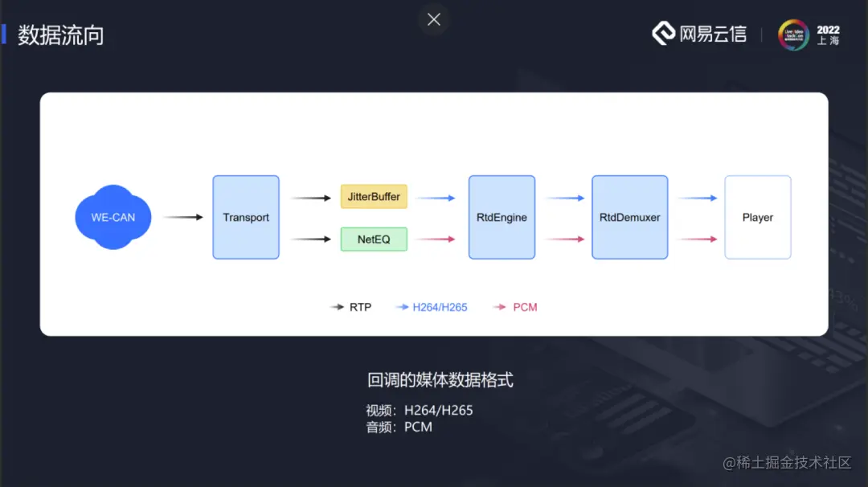Select the Transport block in the diagram
868x487 pixels.
[246, 217]
